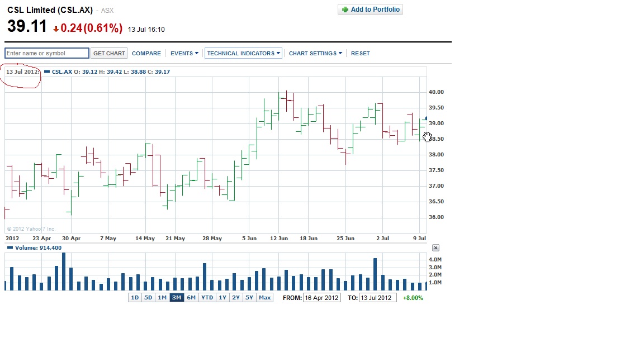Expand the EVENTS dropdown
The image size is (644, 362).
point(184,54)
